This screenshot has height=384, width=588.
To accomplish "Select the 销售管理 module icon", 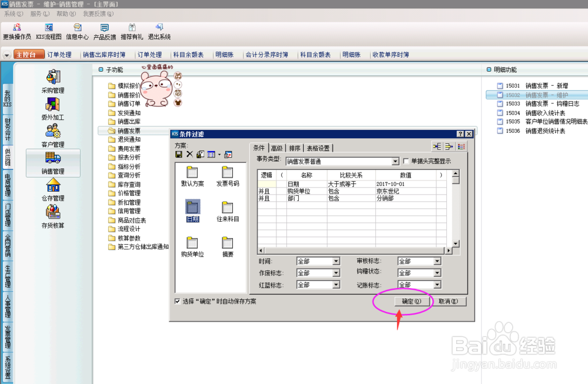I will point(53,163).
